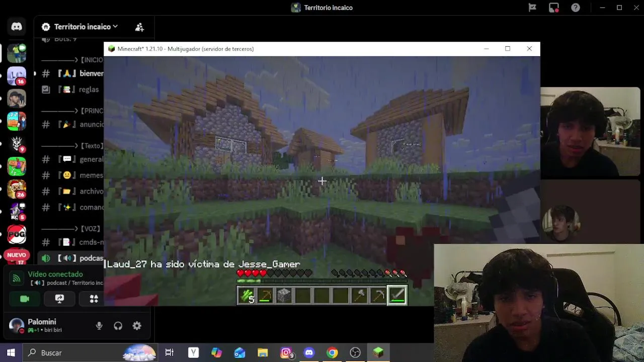Toggle screen share button in voice panel
644x362 pixels.
point(59,299)
